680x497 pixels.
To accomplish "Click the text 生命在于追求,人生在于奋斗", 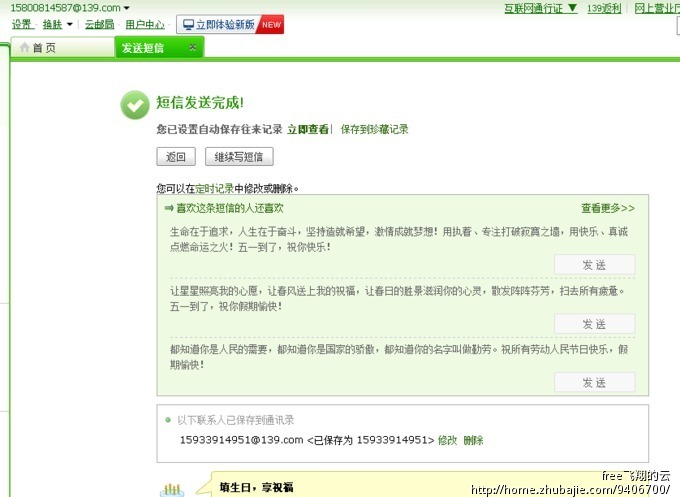I will pyautogui.click(x=233, y=232).
